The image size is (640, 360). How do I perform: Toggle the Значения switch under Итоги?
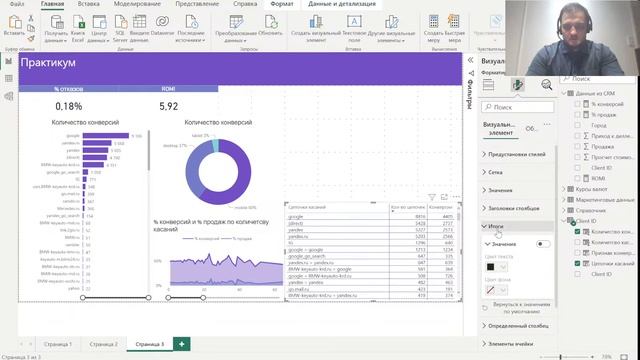tap(542, 244)
